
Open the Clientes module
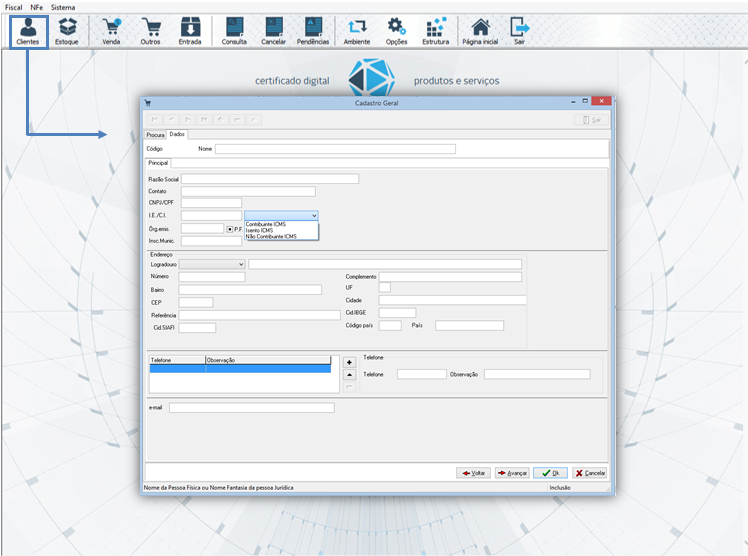coord(28,31)
